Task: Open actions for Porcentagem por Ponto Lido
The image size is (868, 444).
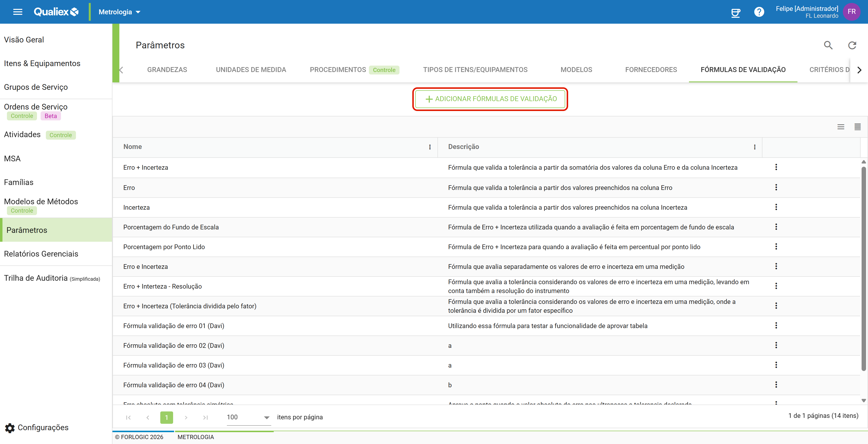Action: pyautogui.click(x=776, y=246)
